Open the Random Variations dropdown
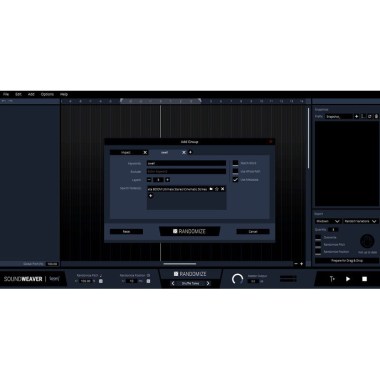 coord(360,221)
